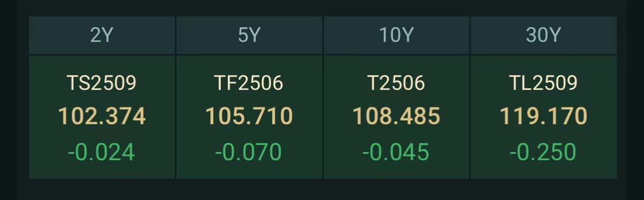
Task: Open the 2-year futures quote card
Action: coord(102,117)
